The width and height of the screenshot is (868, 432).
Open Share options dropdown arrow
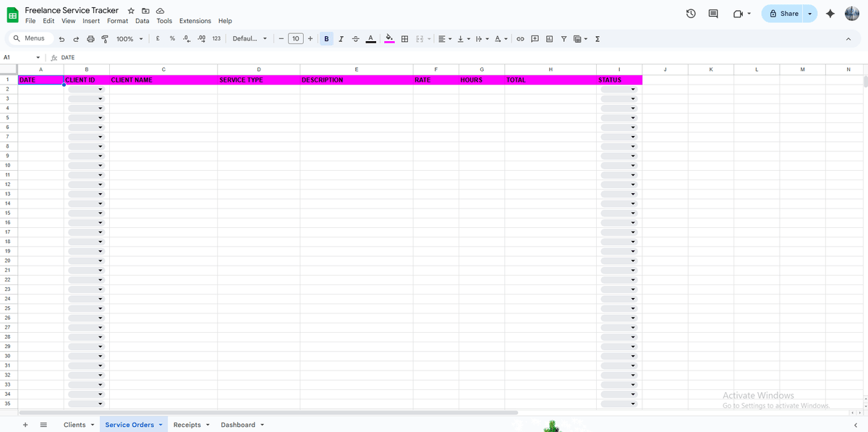tap(810, 14)
